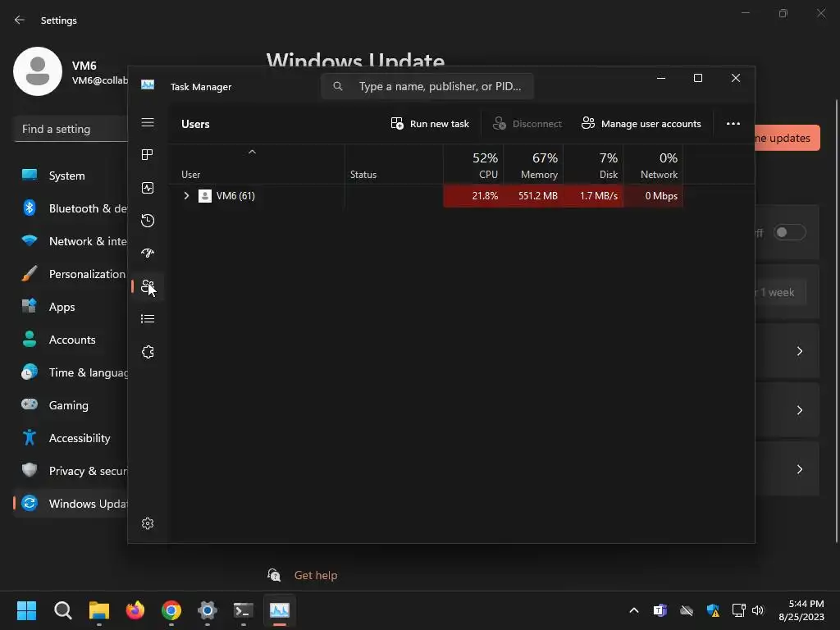Launch Google Chrome from taskbar
This screenshot has height=630, width=840.
tap(171, 610)
